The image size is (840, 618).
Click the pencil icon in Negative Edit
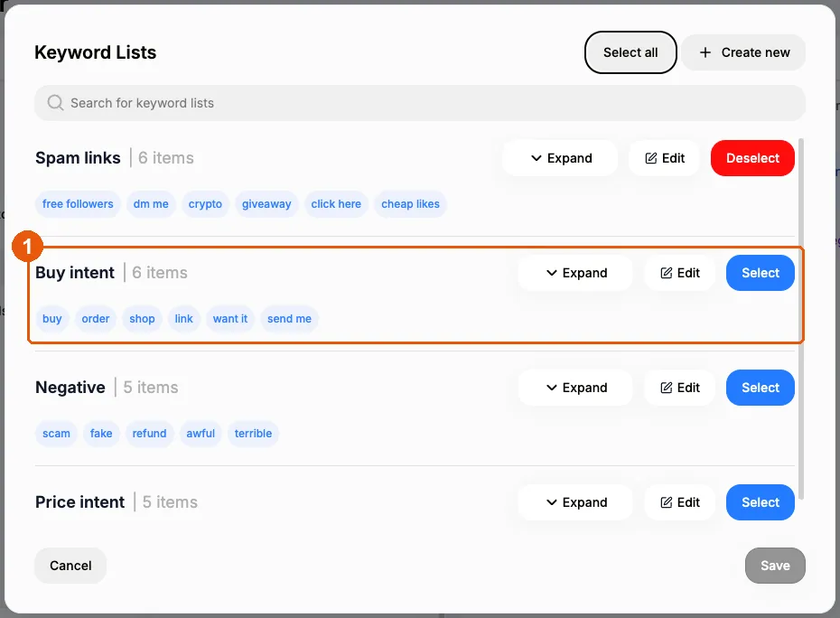point(666,388)
